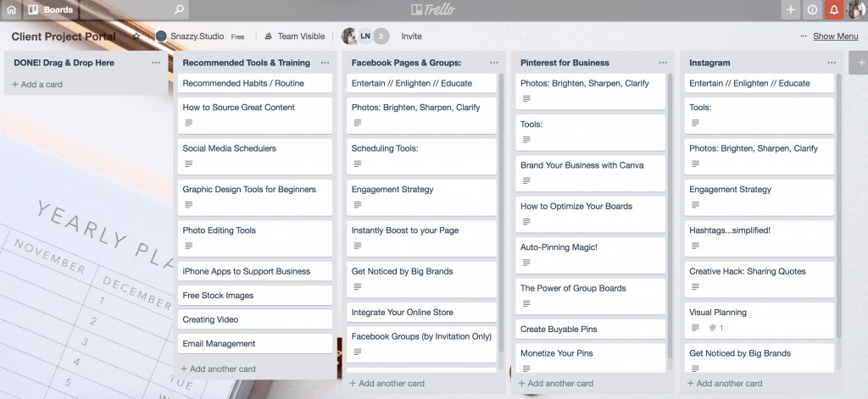Click description icon on Instantly Boost card

click(358, 246)
